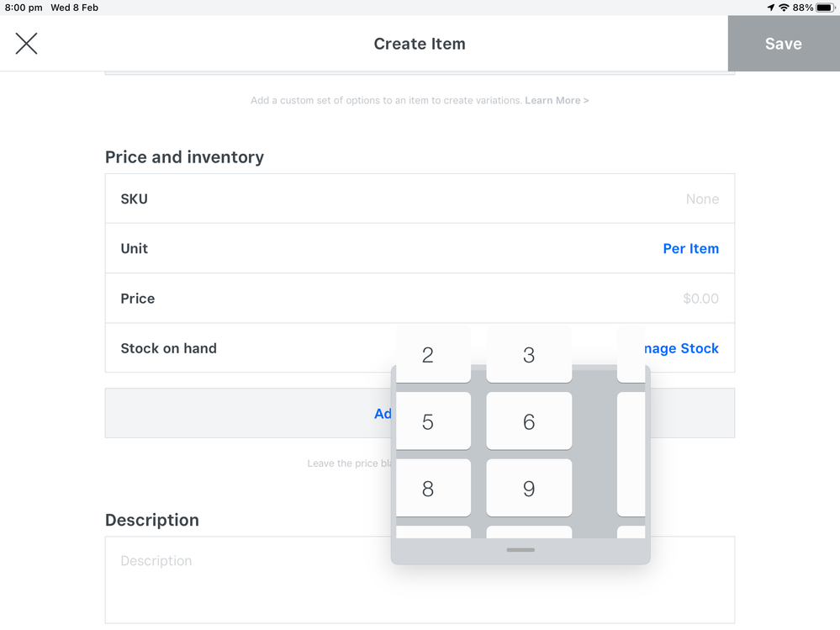This screenshot has height=630, width=840.
Task: Tap the Wi-Fi icon in status bar
Action: click(x=784, y=8)
